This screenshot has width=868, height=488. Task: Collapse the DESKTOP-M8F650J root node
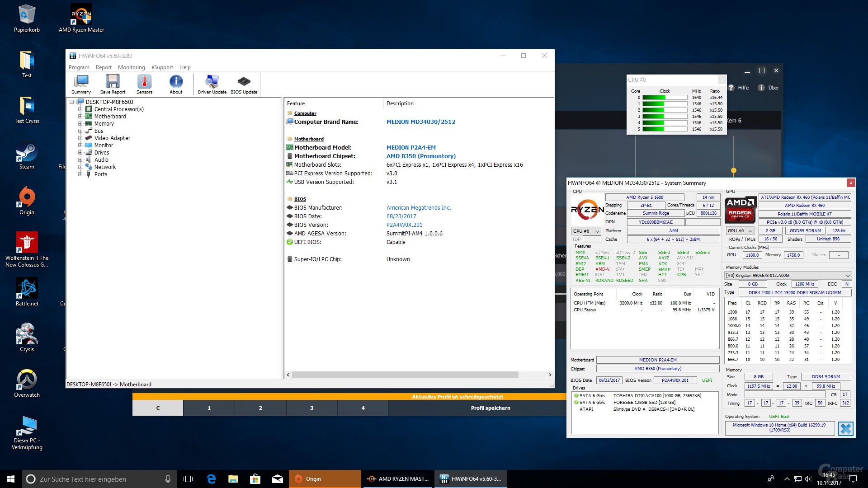click(x=72, y=102)
